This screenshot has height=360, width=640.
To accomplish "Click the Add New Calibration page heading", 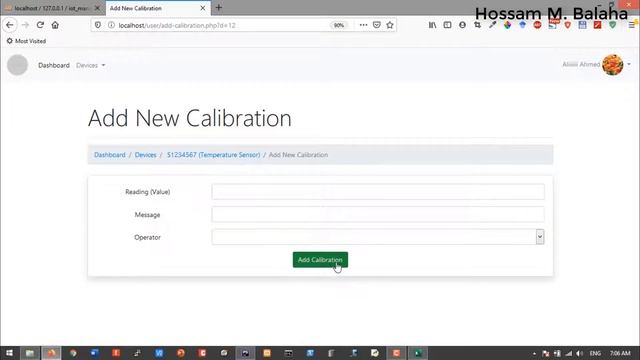I will tap(190, 118).
